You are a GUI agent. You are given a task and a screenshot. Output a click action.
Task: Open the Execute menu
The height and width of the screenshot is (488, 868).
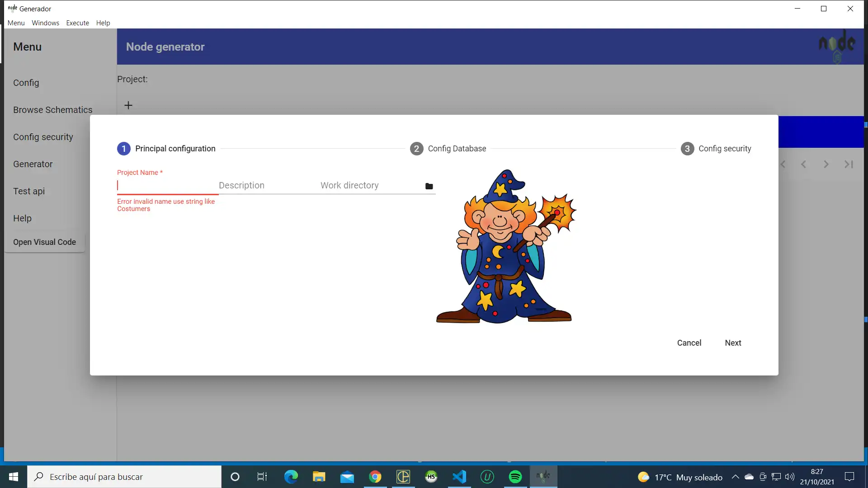coord(77,23)
